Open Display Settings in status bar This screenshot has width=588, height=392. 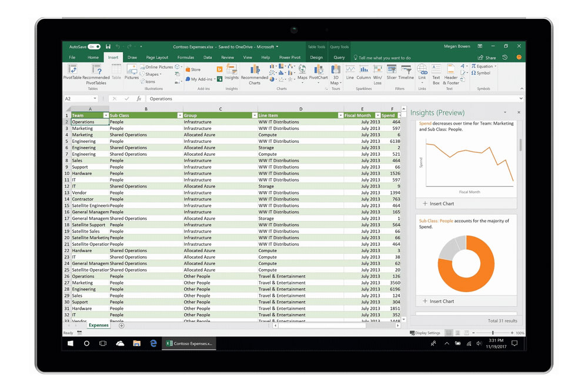[x=425, y=333]
